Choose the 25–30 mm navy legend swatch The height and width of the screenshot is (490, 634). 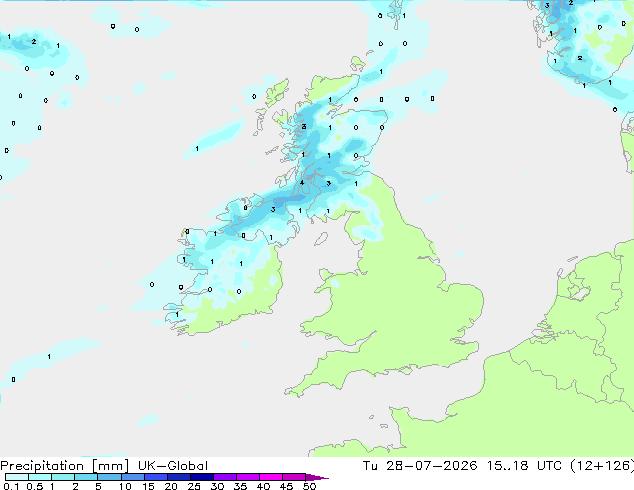201,477
